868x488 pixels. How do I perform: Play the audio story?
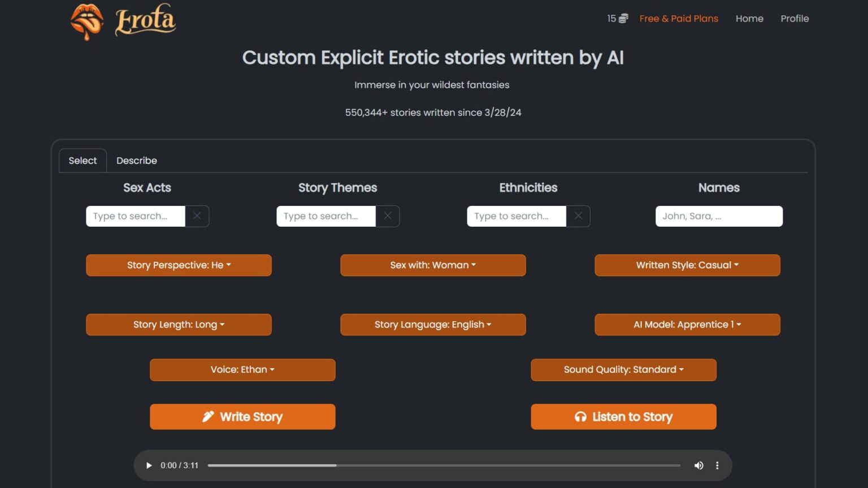click(149, 465)
